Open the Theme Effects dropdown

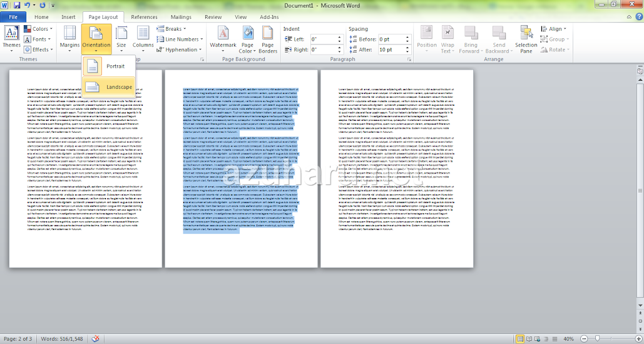(x=38, y=50)
